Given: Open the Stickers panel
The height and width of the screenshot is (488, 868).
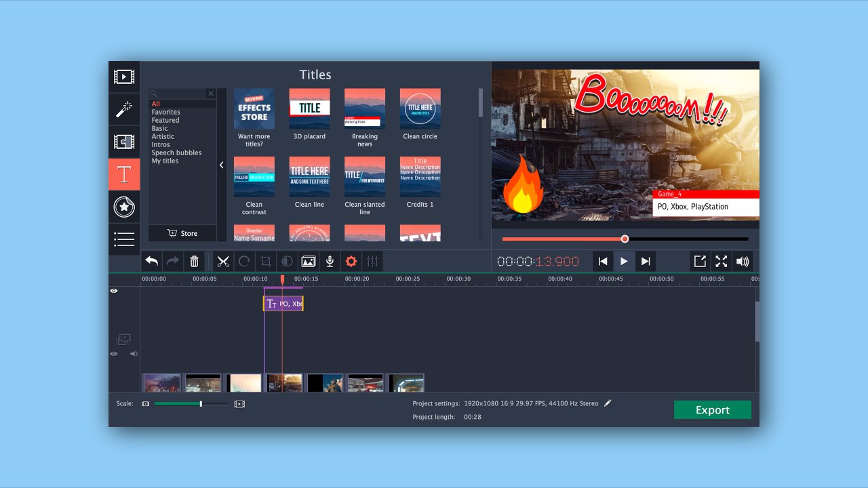Looking at the screenshot, I should pos(124,207).
